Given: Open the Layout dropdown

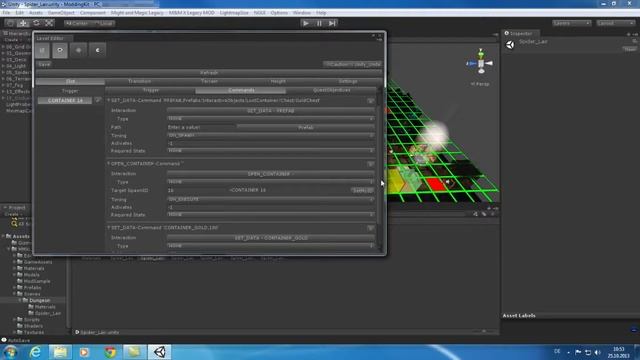Looking at the screenshot, I should tap(616, 23).
